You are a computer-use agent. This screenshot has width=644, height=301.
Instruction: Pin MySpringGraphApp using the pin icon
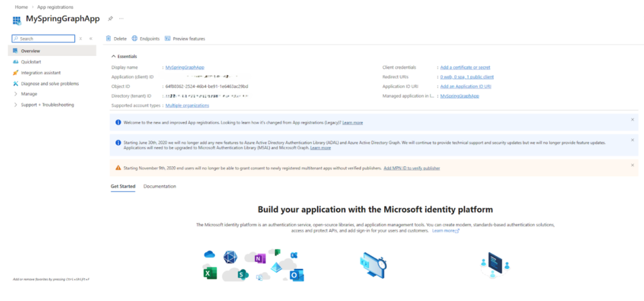coord(110,18)
